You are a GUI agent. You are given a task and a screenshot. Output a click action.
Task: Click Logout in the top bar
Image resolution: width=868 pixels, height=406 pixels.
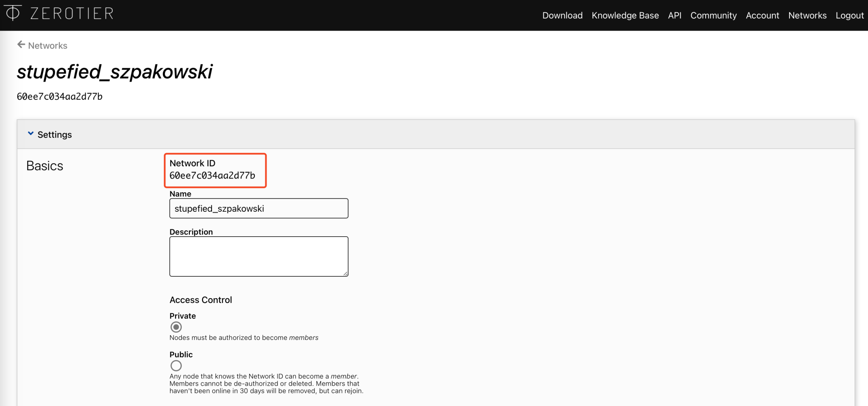[x=850, y=15]
